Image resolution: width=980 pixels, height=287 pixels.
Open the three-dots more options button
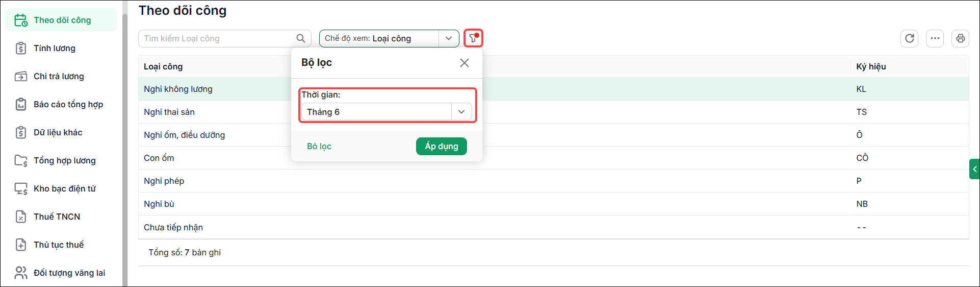point(935,38)
